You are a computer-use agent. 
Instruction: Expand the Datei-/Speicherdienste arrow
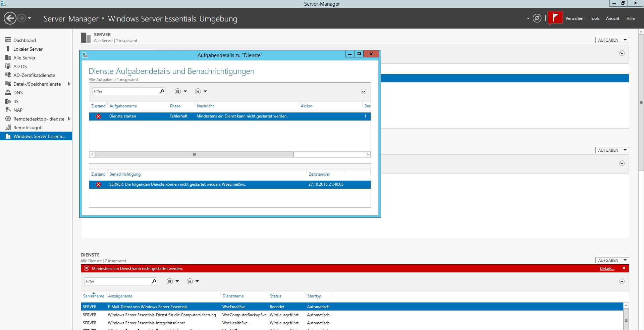pyautogui.click(x=69, y=84)
